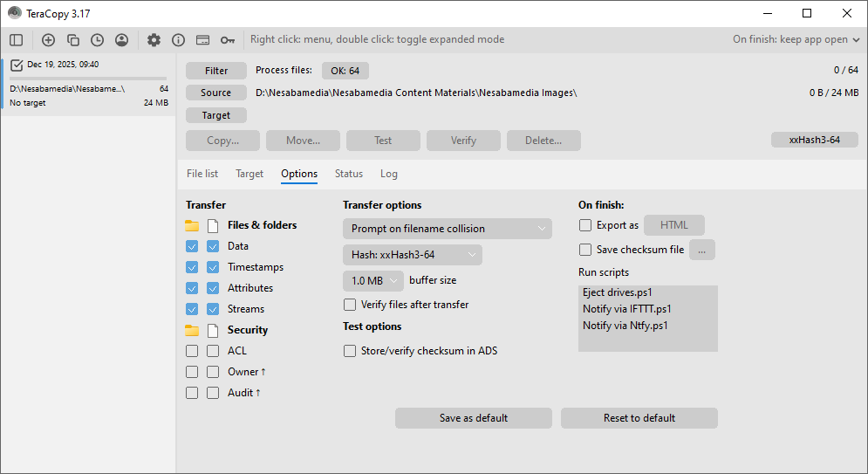Click the overlapping squares copy icon
868x474 pixels.
[73, 39]
